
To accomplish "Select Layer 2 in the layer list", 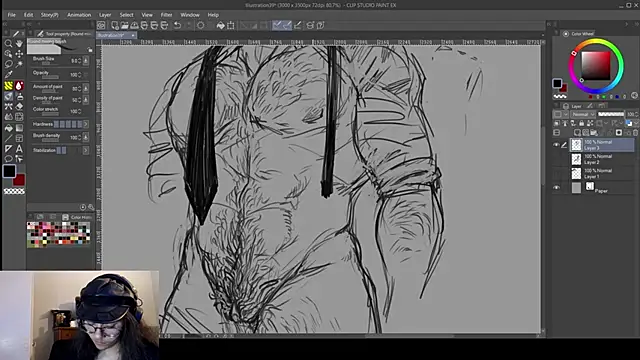I will tap(602, 159).
